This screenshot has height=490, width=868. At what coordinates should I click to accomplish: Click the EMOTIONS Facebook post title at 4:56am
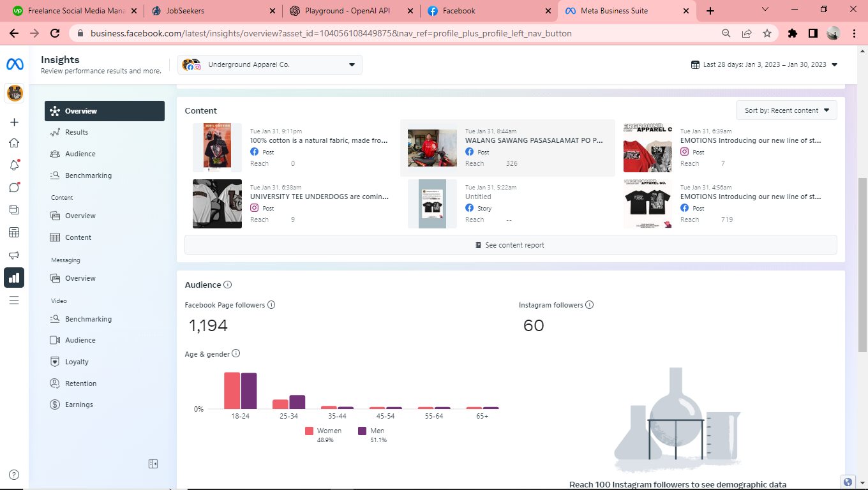coord(751,197)
